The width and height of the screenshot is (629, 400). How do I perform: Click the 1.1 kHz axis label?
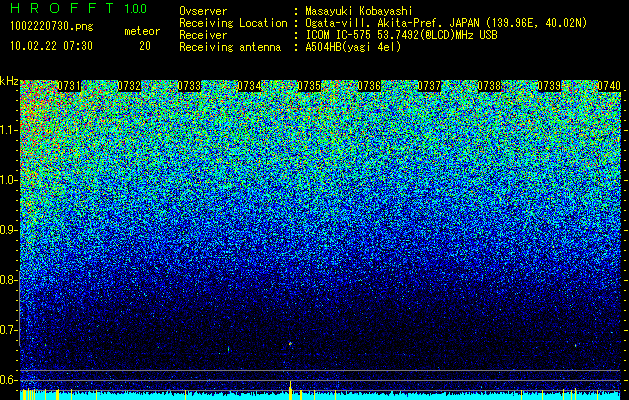[9, 130]
